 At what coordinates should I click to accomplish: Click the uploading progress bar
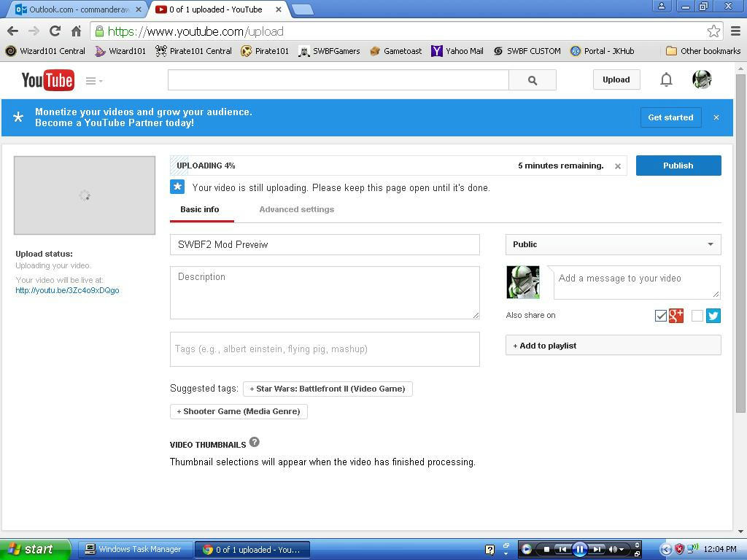click(398, 166)
